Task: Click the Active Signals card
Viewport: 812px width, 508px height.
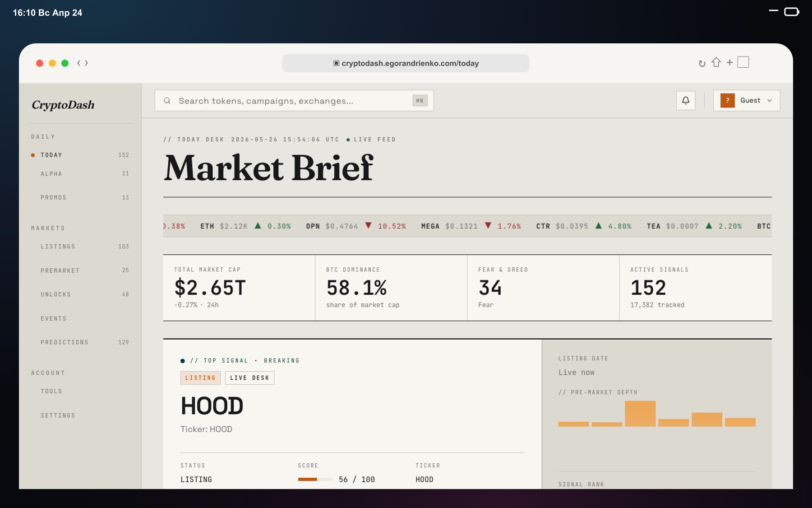Action: tap(696, 288)
